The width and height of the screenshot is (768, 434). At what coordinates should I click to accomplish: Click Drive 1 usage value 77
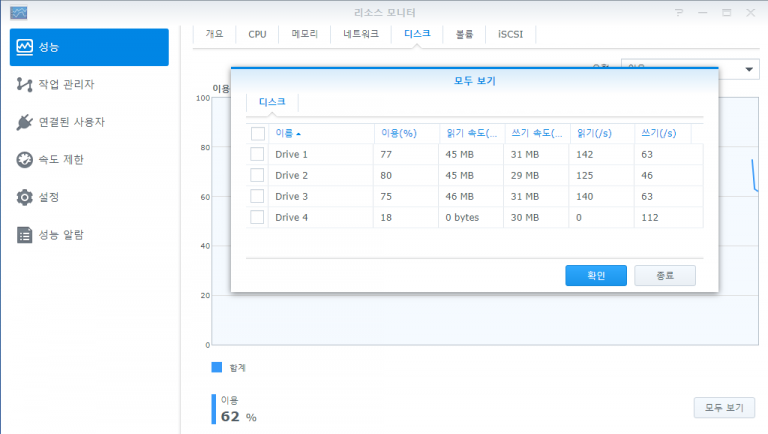(386, 154)
